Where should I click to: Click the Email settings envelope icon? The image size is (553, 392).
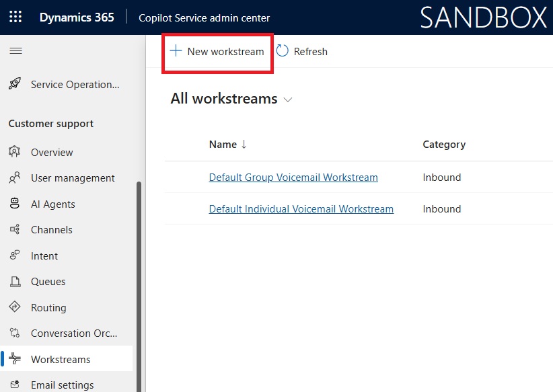(x=14, y=384)
